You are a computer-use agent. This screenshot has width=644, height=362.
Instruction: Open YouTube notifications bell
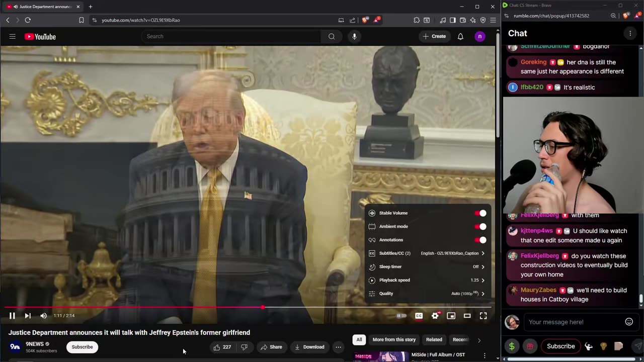click(x=460, y=36)
